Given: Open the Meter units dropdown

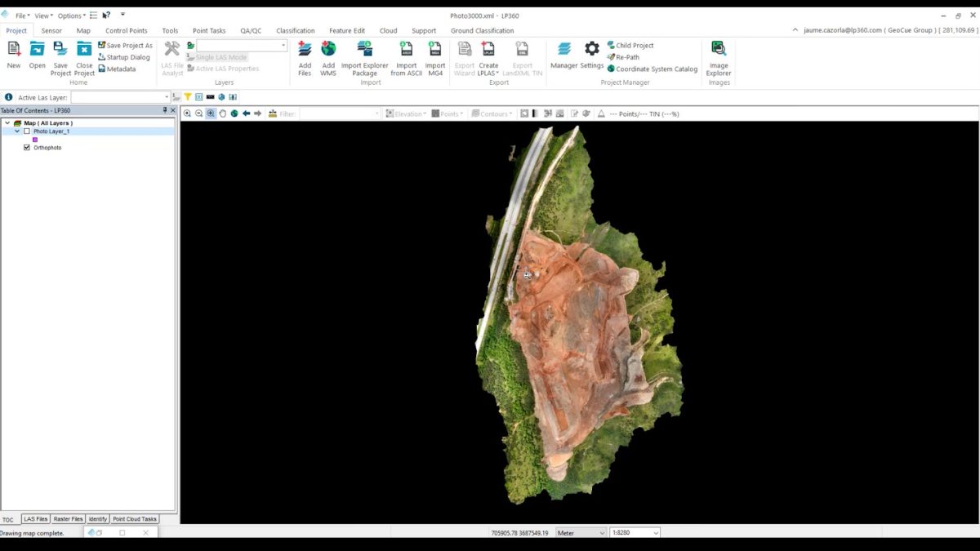Looking at the screenshot, I should pos(581,533).
